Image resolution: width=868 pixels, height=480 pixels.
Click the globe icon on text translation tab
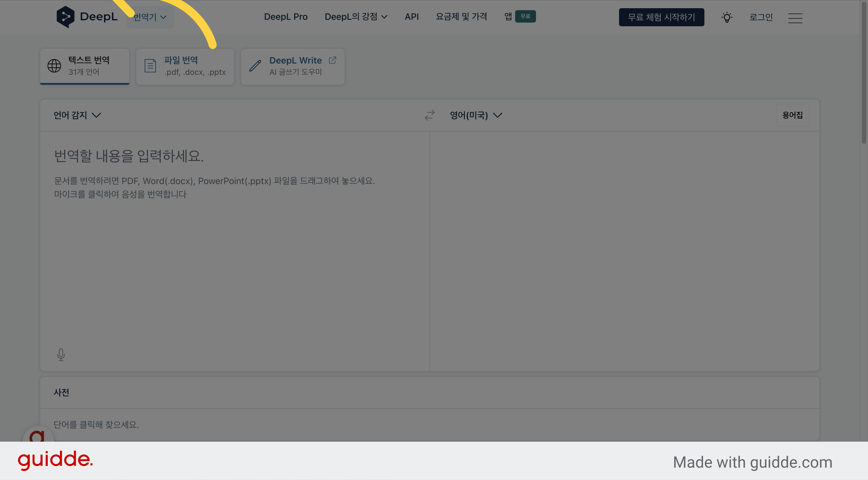tap(54, 66)
